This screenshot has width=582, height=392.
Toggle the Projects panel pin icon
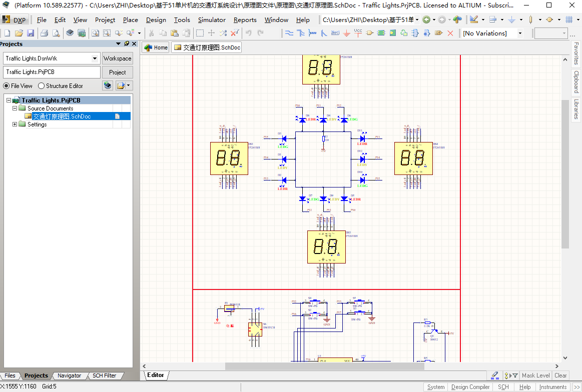coord(127,44)
